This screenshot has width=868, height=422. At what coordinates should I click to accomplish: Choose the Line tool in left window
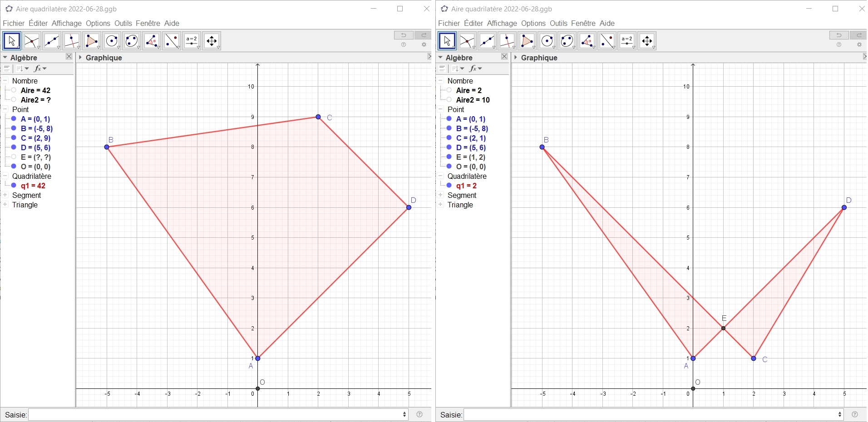tap(52, 41)
